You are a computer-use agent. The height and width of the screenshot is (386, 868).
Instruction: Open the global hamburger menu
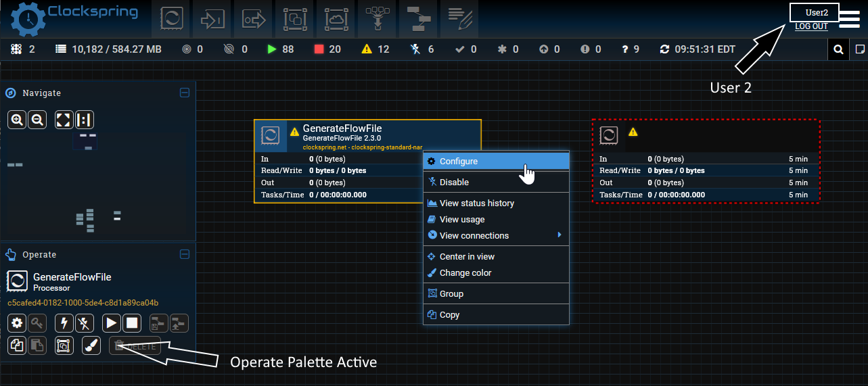pos(850,19)
